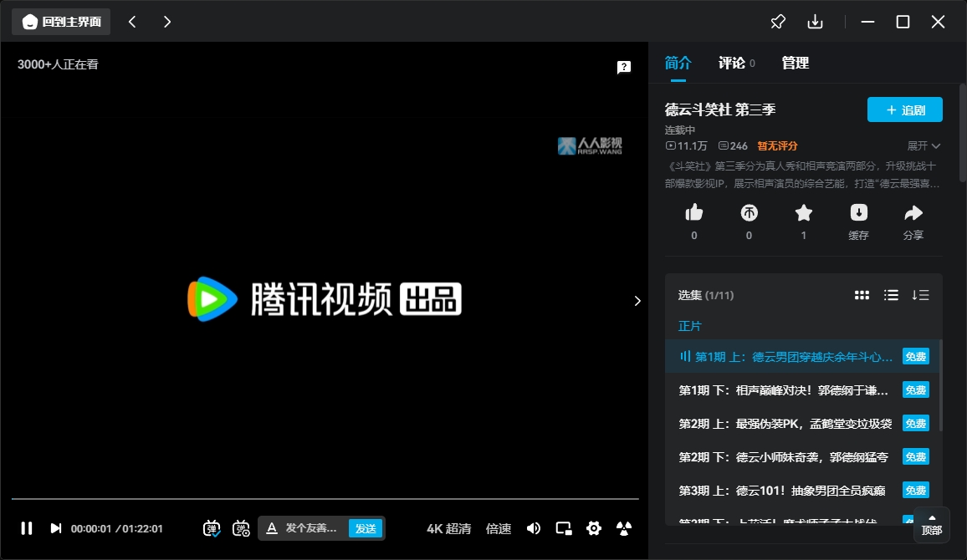
Task: Open danmaku settings icon
Action: [241, 528]
